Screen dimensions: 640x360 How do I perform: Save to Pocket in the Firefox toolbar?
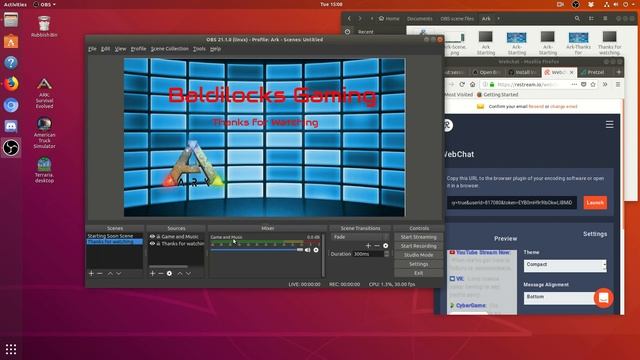click(584, 84)
